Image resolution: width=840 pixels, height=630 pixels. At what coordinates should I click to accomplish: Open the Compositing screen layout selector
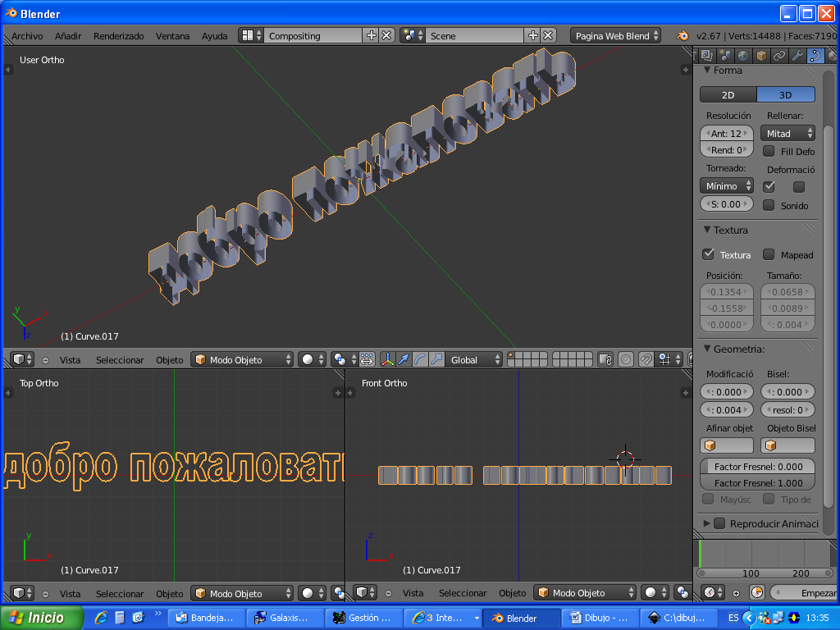(x=251, y=36)
